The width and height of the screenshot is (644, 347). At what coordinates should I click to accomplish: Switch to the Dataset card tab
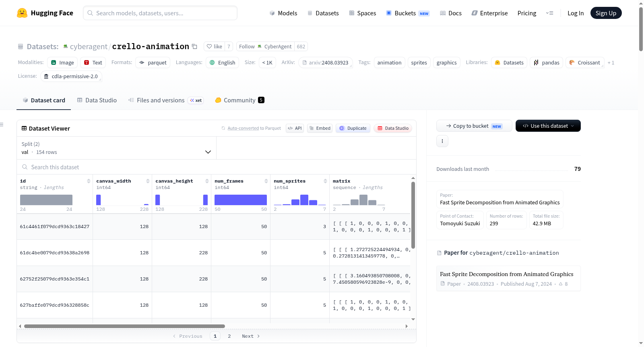44,100
